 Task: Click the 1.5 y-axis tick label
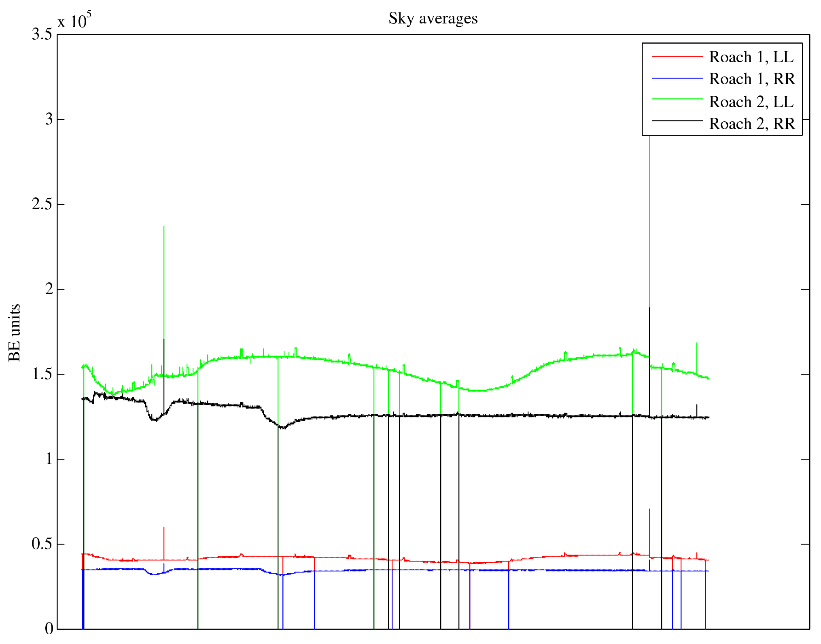click(x=42, y=374)
